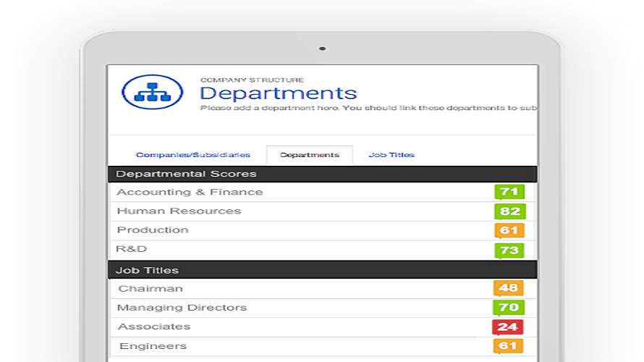Click the Job Titles section header bar
The width and height of the screenshot is (644, 362).
tap(323, 270)
